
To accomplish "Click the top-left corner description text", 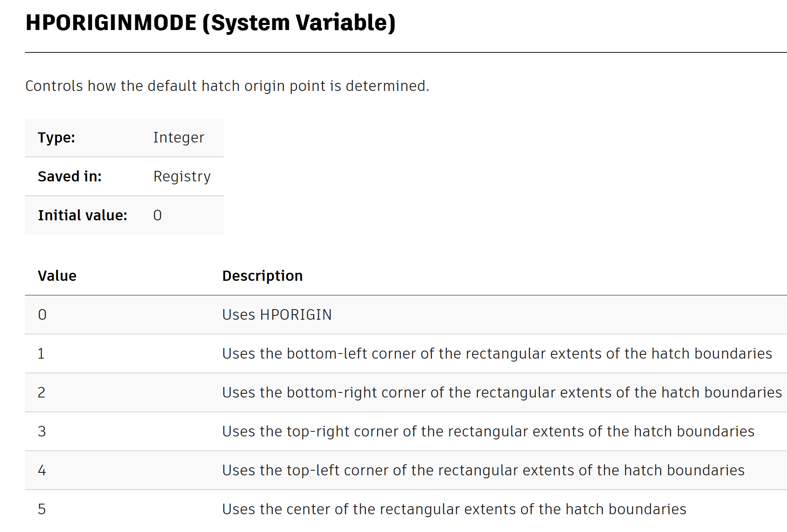I will 483,470.
